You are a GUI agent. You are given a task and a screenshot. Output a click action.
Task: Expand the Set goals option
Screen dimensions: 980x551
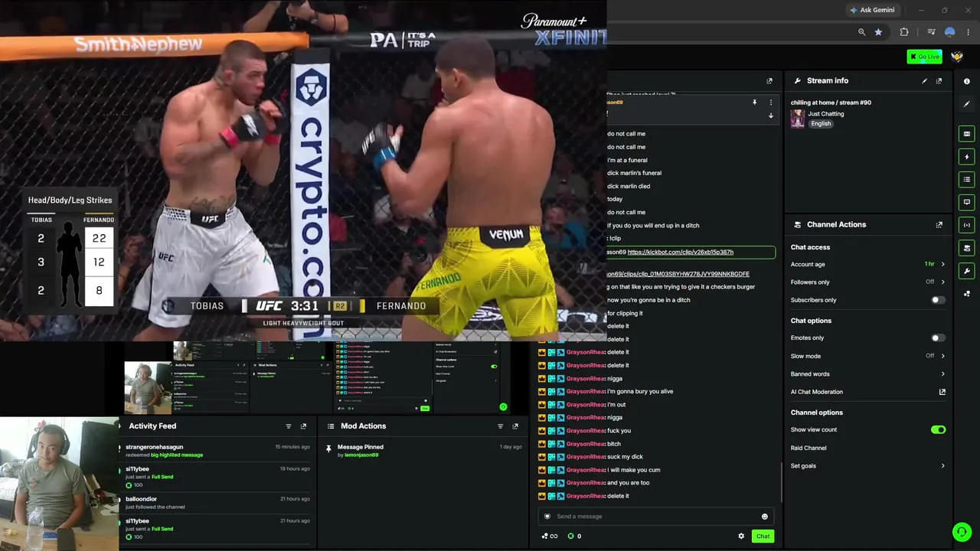click(868, 465)
